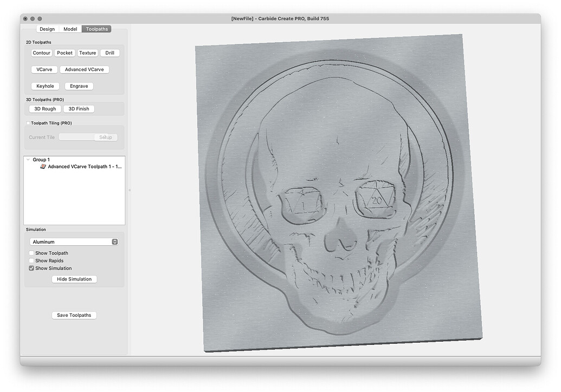Switch to the Model tab

click(x=70, y=29)
